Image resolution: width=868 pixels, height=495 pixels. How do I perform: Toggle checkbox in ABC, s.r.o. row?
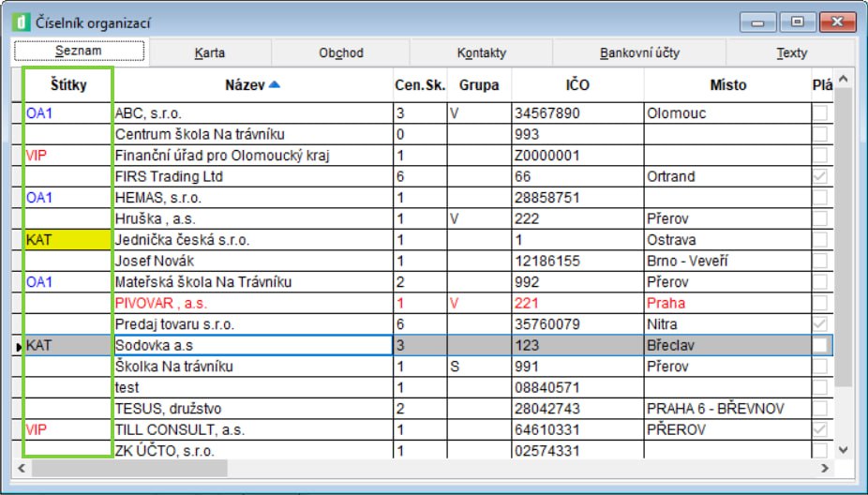[820, 113]
